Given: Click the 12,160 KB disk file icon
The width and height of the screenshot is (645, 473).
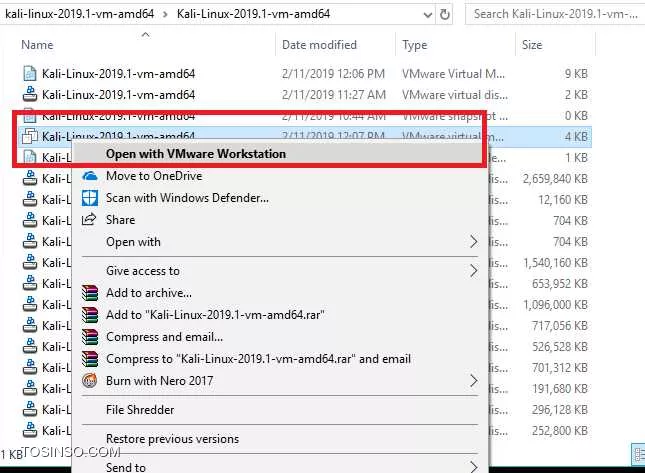Looking at the screenshot, I should click(x=30, y=199).
